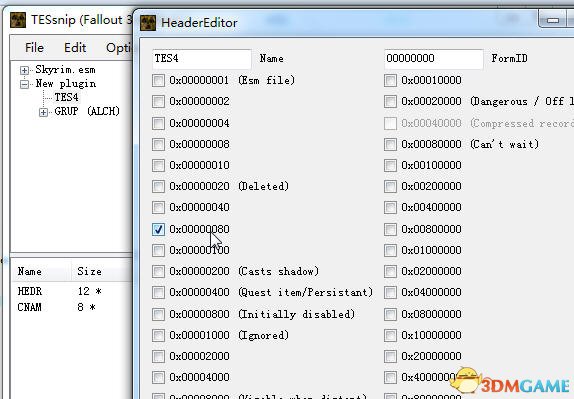Check the 0x00800000 flag
The image size is (574, 399).
(x=391, y=230)
